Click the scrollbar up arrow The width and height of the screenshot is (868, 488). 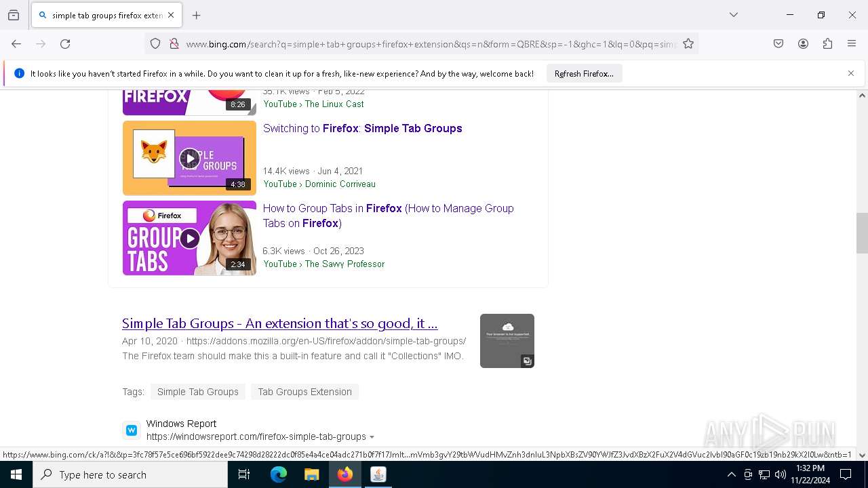(x=862, y=96)
